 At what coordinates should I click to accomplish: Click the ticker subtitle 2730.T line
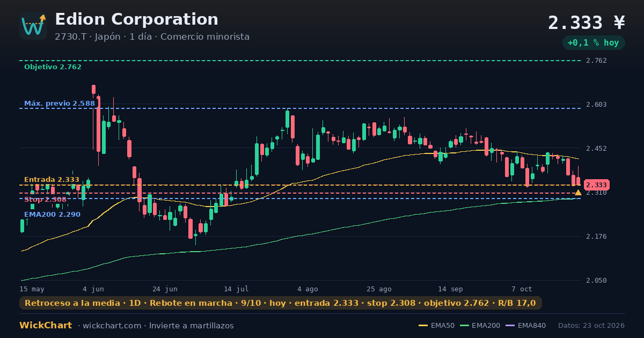tap(152, 37)
